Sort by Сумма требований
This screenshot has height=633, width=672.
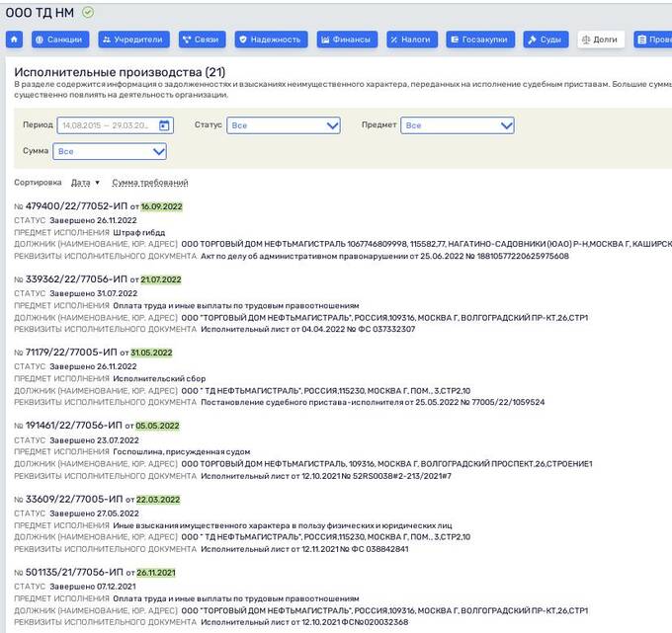click(149, 183)
